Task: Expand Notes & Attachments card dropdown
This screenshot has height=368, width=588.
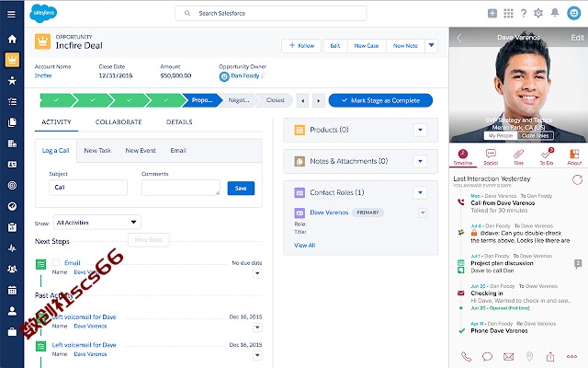Action: (420, 161)
